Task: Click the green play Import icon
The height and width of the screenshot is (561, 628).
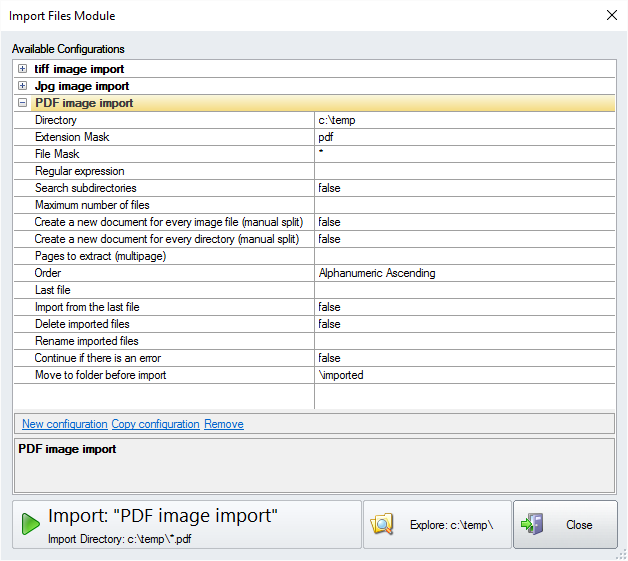Action: (x=31, y=524)
